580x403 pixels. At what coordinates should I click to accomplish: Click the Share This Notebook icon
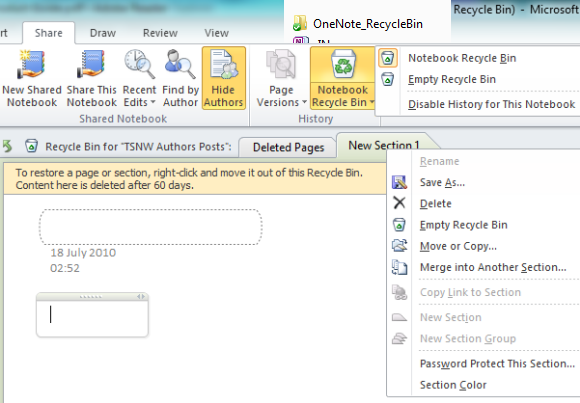[91, 64]
